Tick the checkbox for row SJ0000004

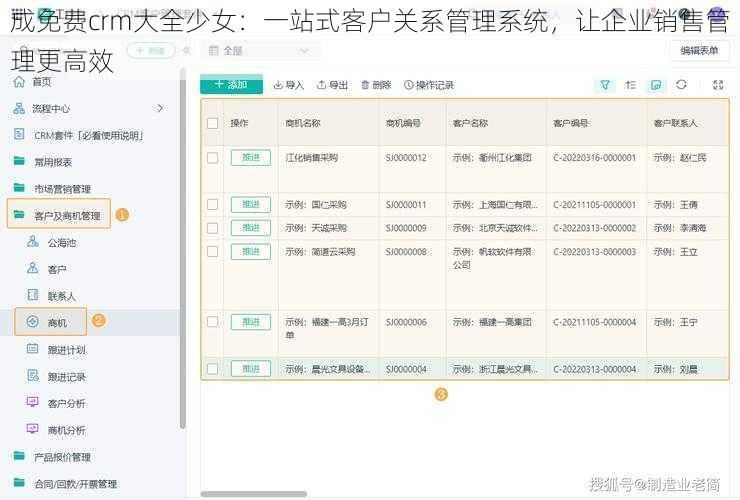[212, 369]
